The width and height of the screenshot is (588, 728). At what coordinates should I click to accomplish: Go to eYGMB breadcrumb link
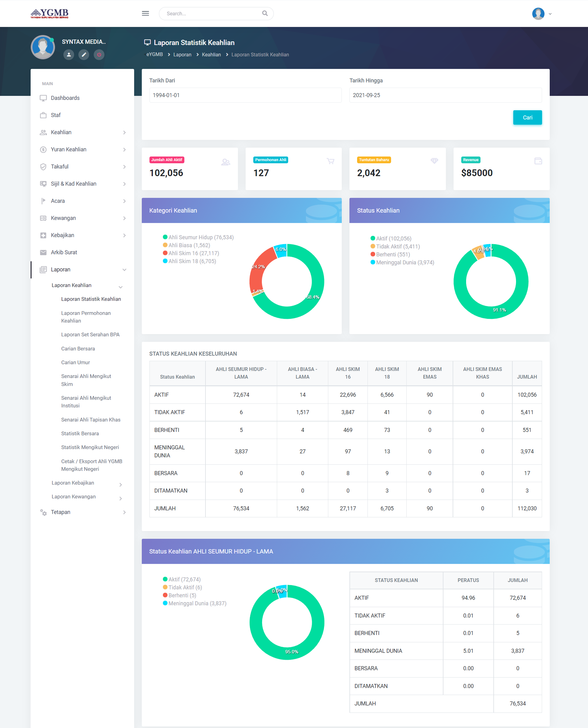point(154,55)
